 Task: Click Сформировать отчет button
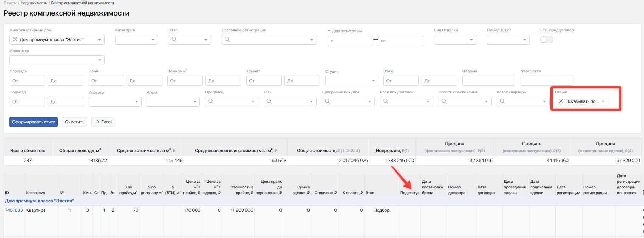[x=33, y=122]
